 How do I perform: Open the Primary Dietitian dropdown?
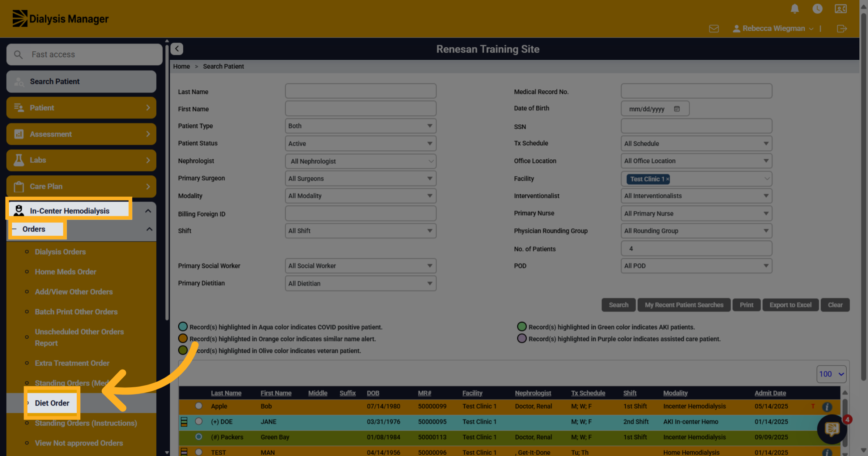tap(361, 284)
